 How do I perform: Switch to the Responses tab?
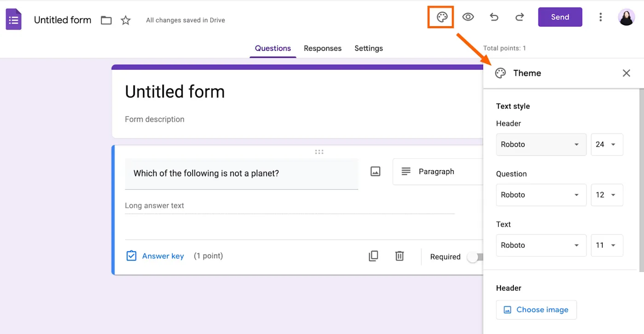(x=322, y=48)
